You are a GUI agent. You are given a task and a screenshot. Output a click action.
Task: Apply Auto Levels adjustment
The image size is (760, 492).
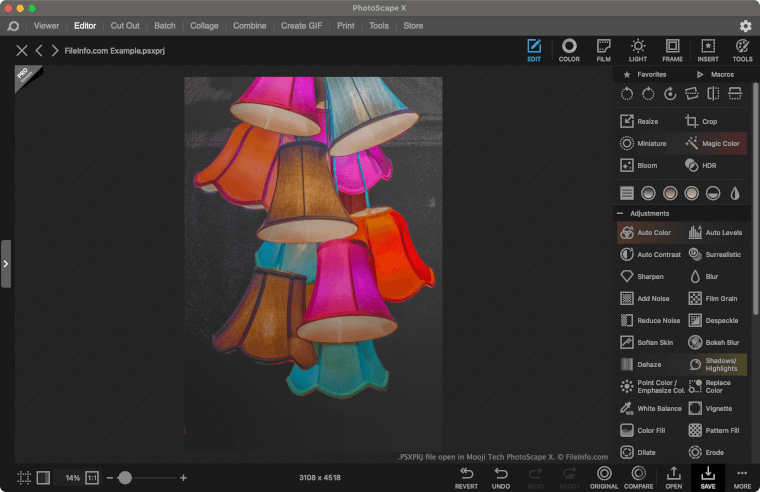click(715, 233)
